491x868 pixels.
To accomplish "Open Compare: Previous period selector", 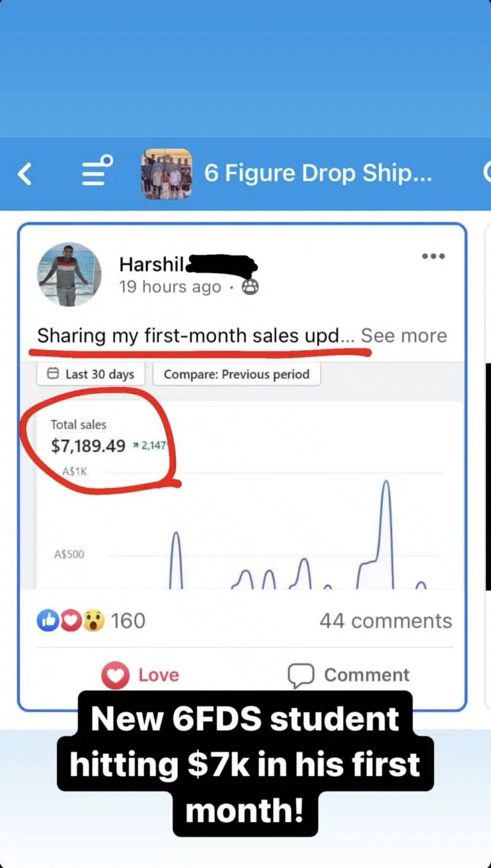I will [x=237, y=374].
